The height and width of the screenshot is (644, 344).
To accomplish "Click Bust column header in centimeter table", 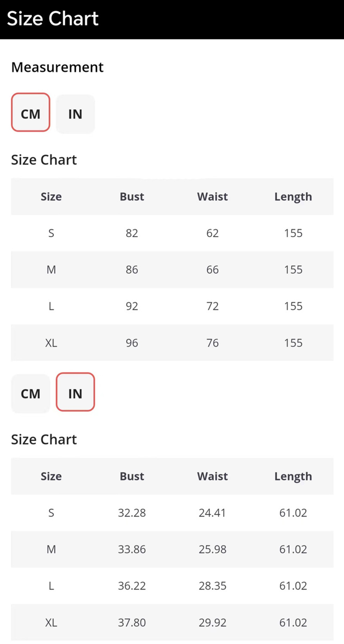I will point(132,197).
